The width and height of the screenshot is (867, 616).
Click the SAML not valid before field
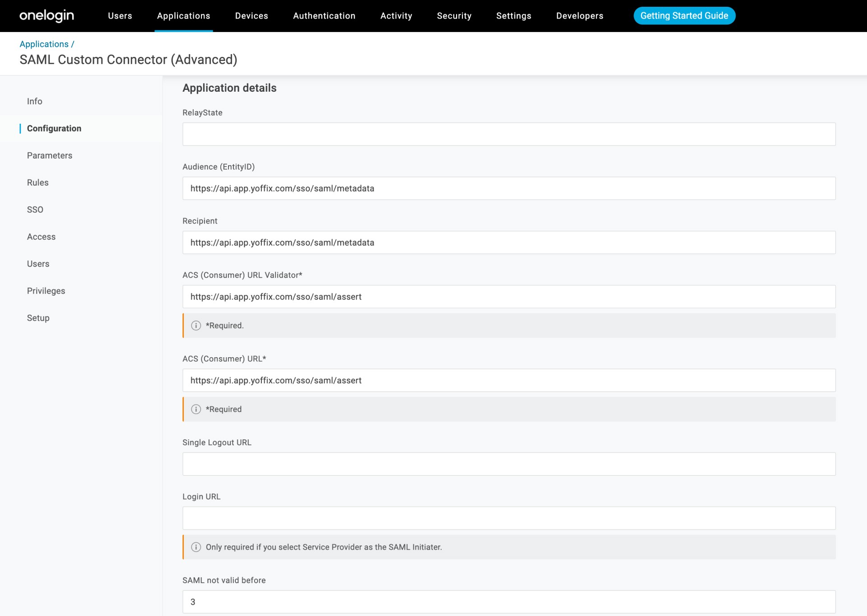(x=508, y=602)
